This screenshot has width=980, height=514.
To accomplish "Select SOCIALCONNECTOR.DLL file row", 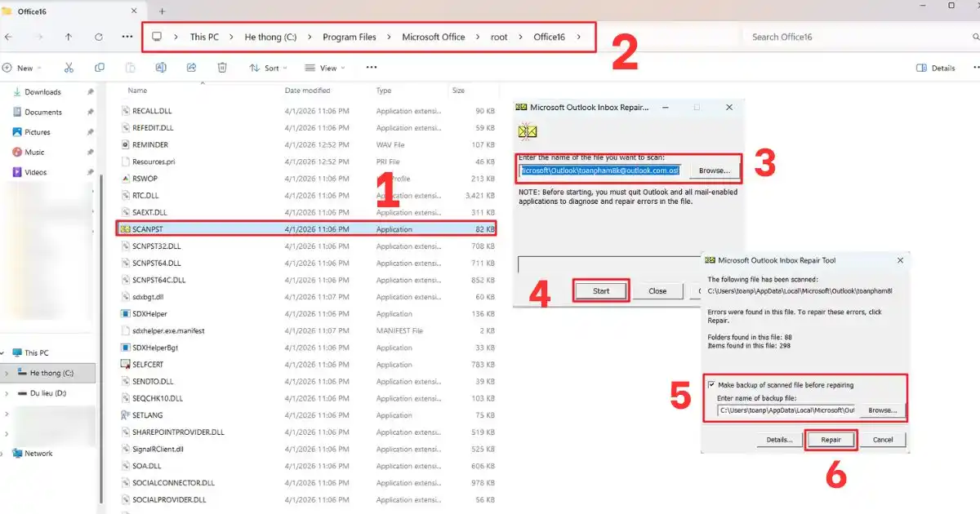I will coord(307,483).
